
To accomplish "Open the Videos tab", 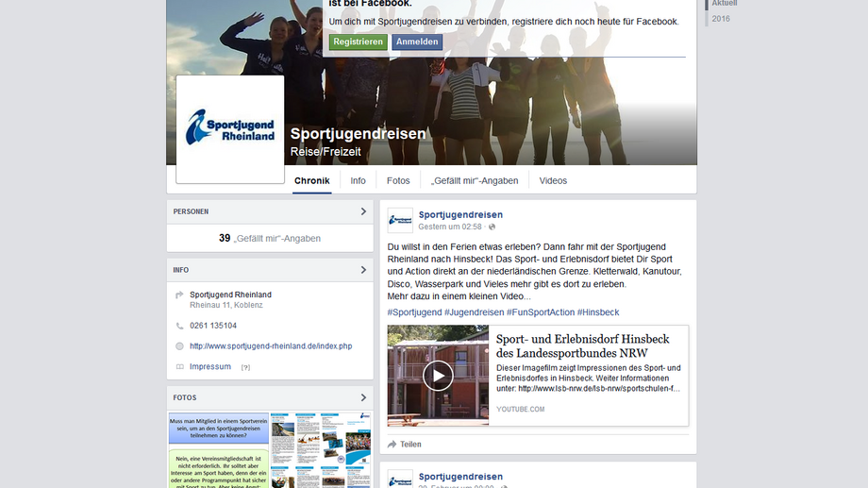I will 553,180.
